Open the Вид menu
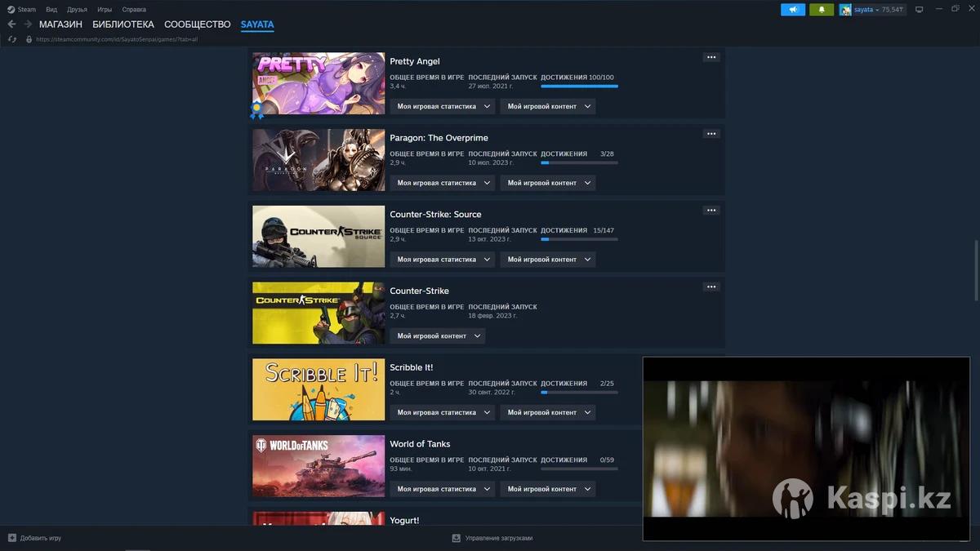Viewport: 980px width, 551px height. [51, 10]
